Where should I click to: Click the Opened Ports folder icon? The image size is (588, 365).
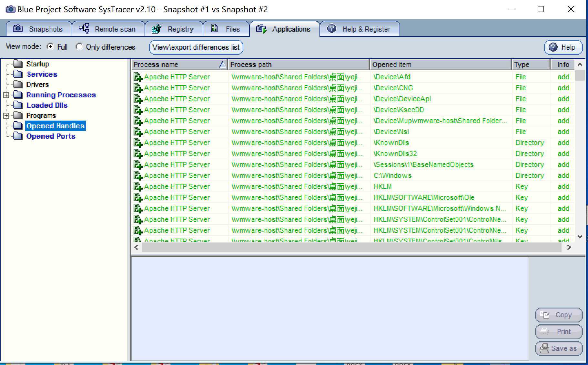click(18, 136)
